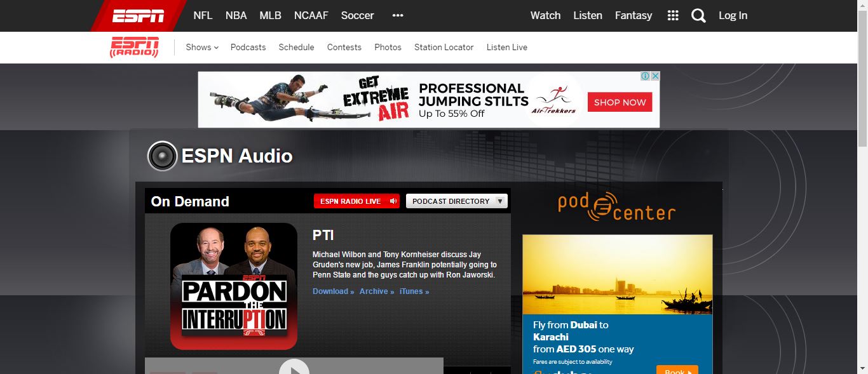Open the Photos page
This screenshot has width=868, height=374.
(x=388, y=47)
